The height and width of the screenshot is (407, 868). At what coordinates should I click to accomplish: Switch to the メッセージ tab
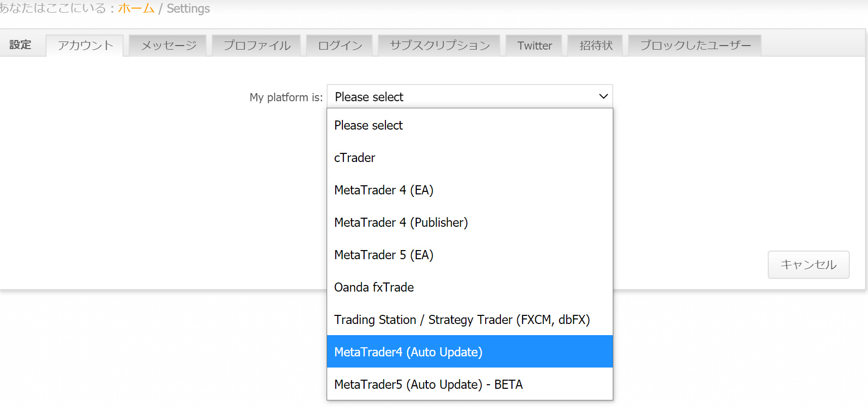[x=168, y=46]
